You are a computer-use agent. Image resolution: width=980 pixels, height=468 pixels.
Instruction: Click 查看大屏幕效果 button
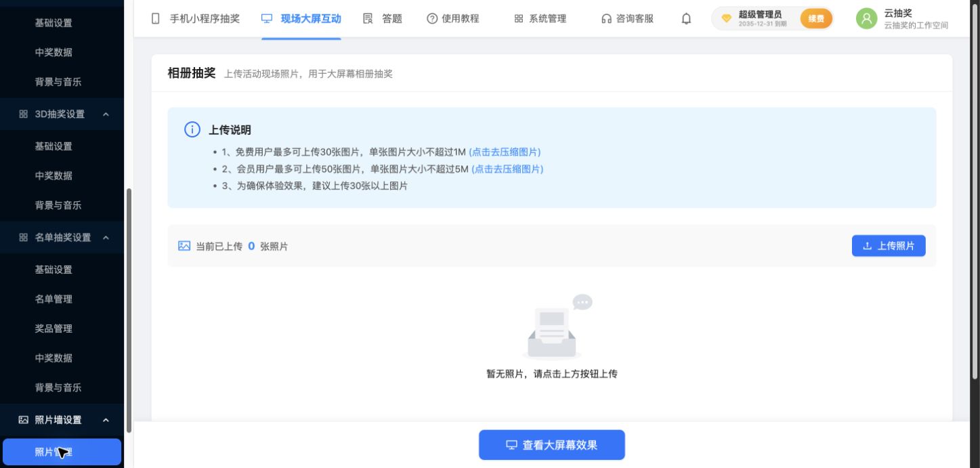(552, 445)
